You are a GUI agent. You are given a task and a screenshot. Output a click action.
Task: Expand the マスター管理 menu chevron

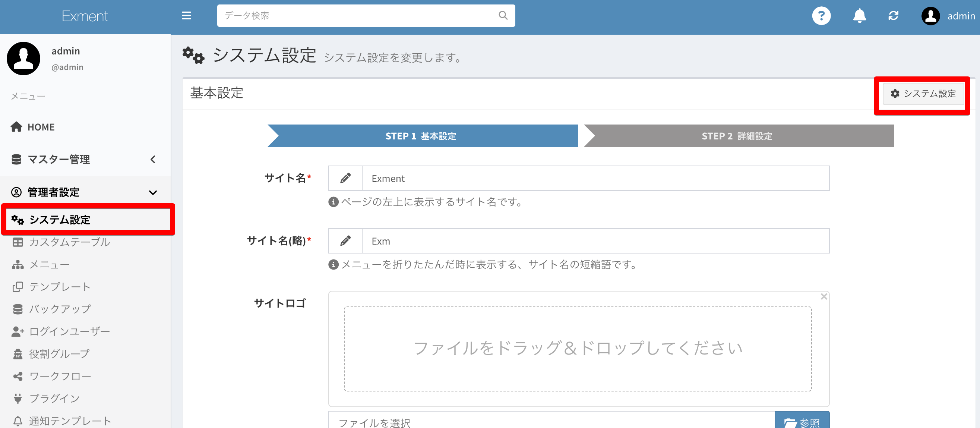coord(153,159)
